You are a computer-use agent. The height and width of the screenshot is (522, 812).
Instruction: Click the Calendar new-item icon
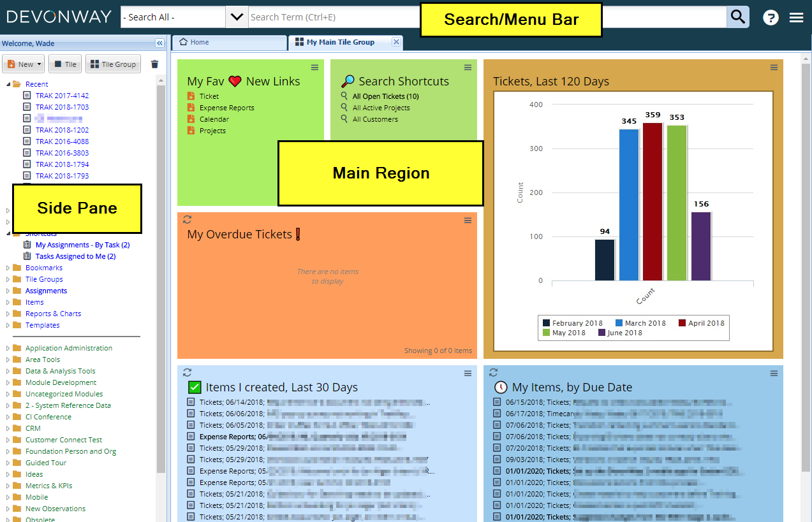tap(191, 119)
